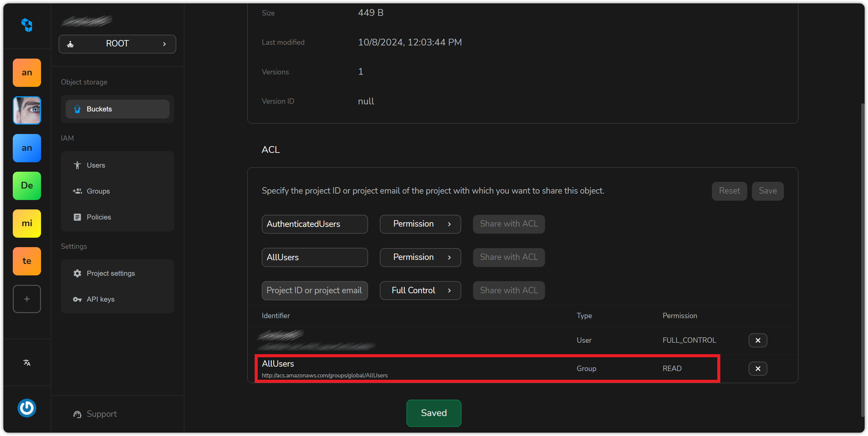Expand the Permission dropdown for AuthenticatedUsers

(x=420, y=224)
